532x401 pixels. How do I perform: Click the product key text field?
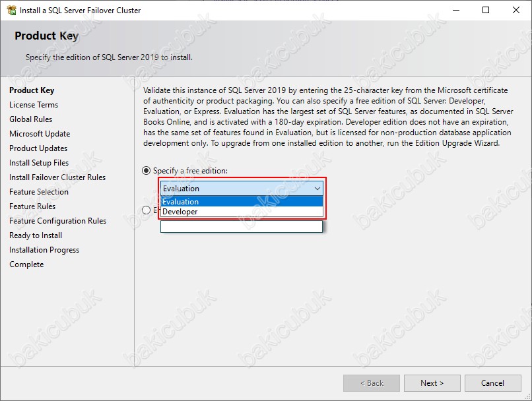click(241, 226)
